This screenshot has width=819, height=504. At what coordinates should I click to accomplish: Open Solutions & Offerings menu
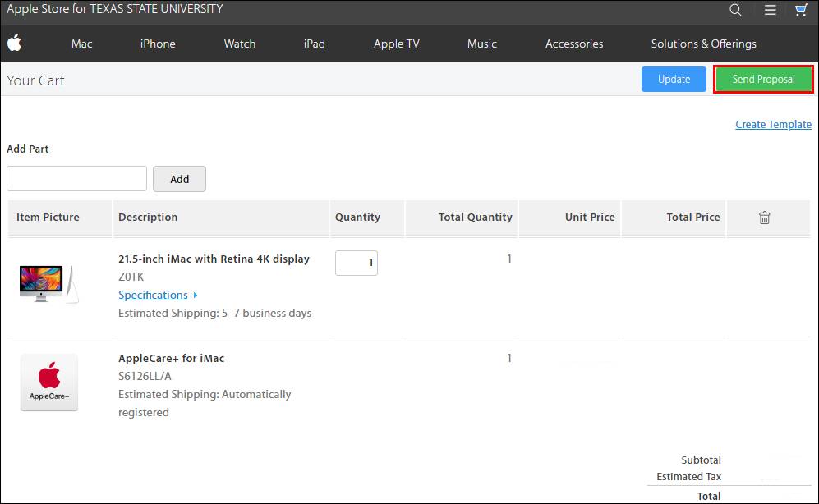(703, 44)
